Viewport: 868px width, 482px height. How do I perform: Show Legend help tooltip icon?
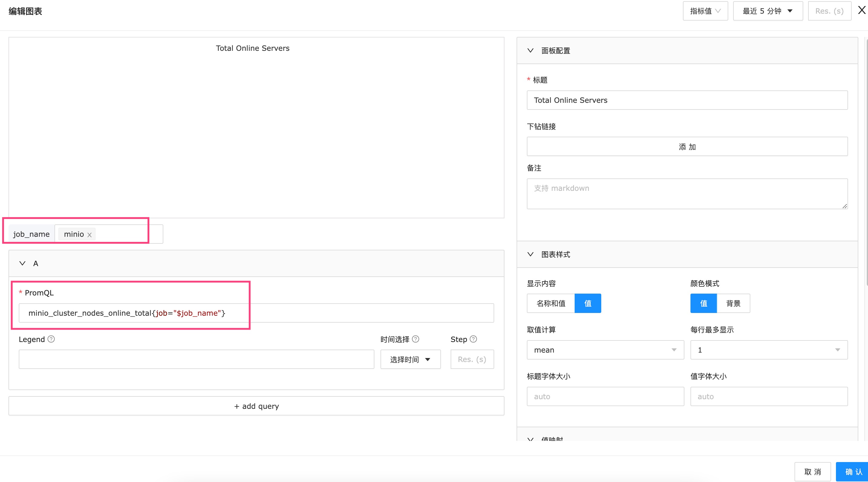click(51, 339)
